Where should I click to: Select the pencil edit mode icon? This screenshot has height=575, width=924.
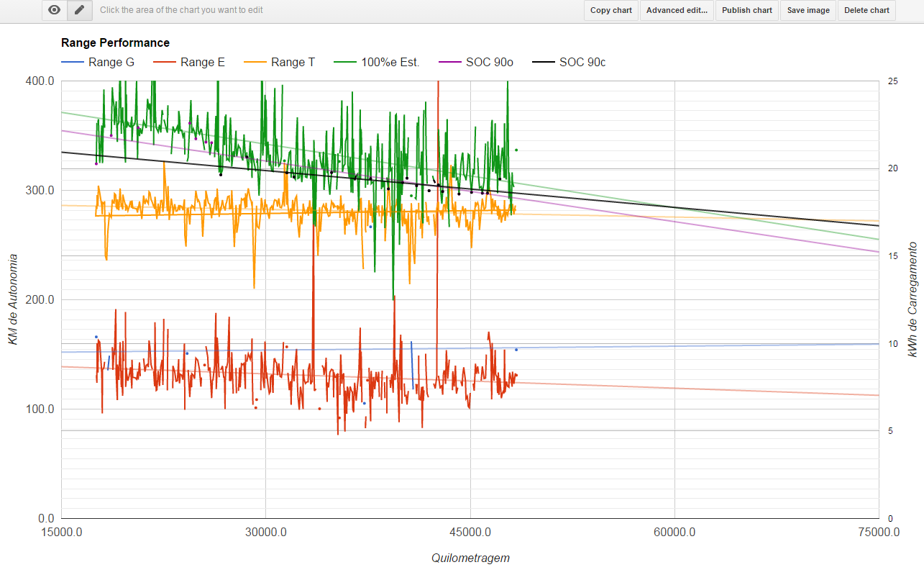(80, 10)
